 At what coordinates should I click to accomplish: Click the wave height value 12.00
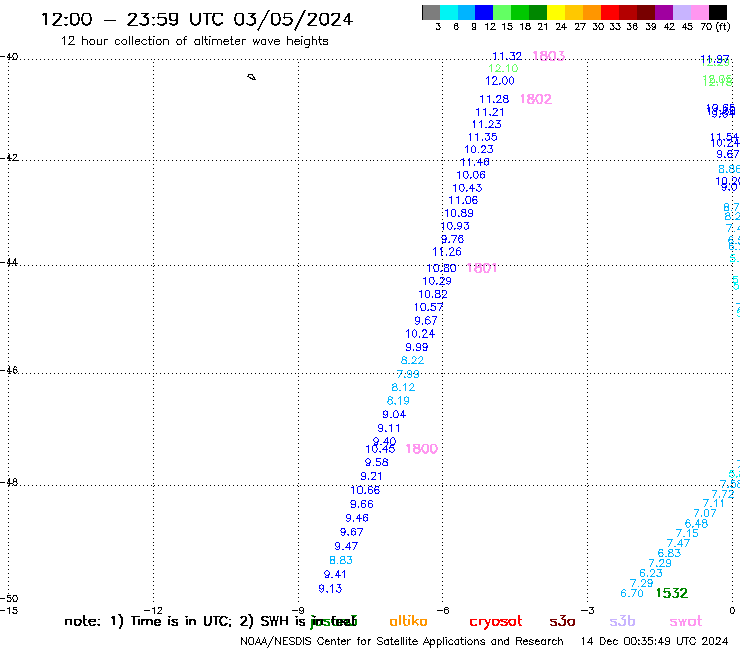tap(500, 81)
